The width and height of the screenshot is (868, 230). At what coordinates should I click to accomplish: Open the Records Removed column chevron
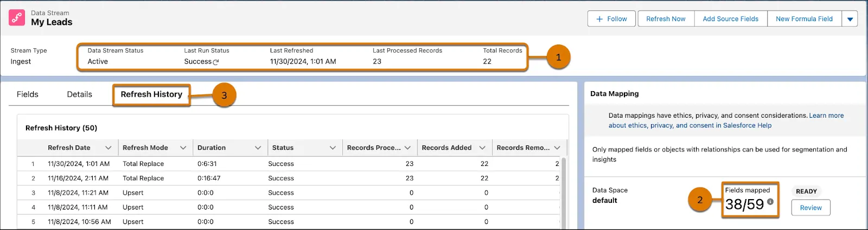pyautogui.click(x=557, y=148)
